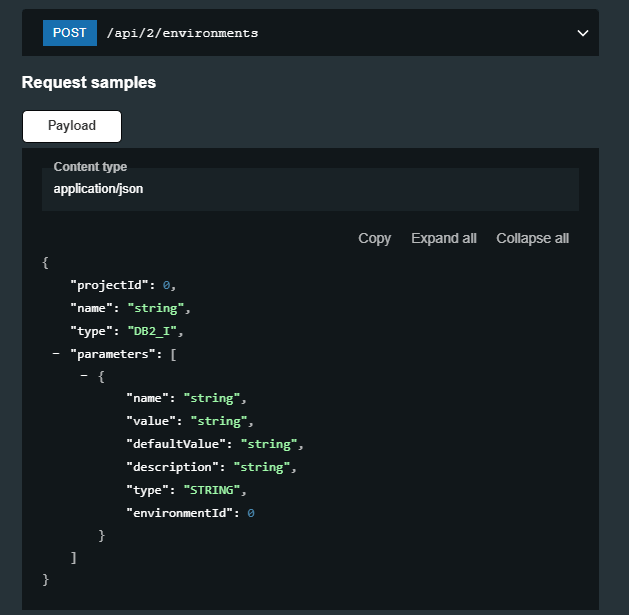Click the "environmentId" key
The width and height of the screenshot is (629, 615).
[x=182, y=513]
